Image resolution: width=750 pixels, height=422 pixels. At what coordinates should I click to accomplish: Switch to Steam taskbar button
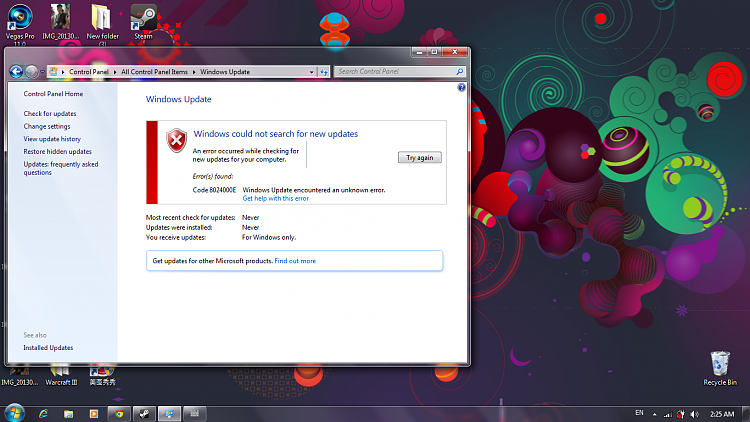point(144,414)
